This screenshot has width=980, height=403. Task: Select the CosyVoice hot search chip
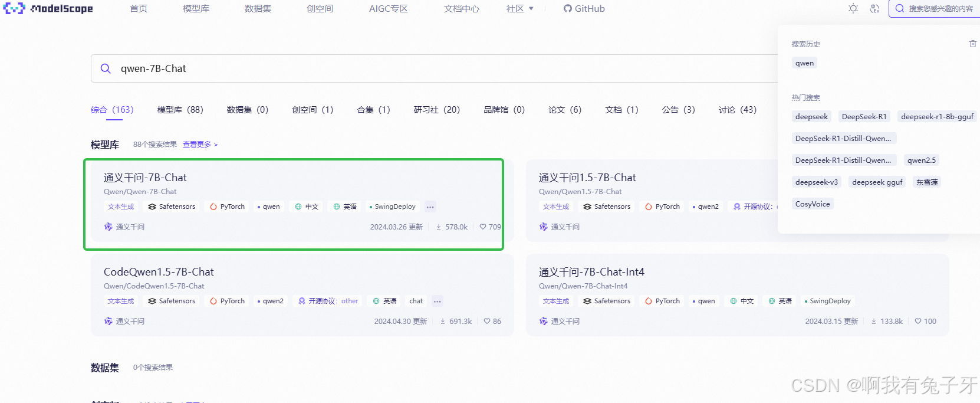(813, 204)
